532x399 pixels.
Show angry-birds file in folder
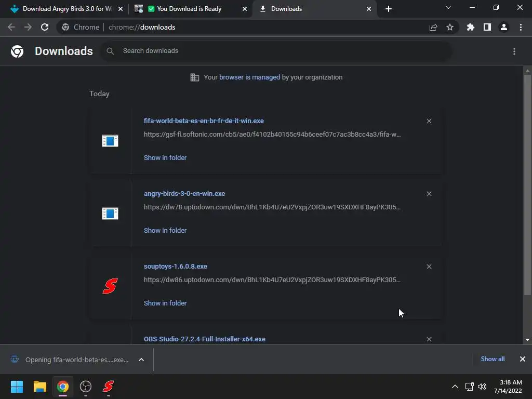[x=165, y=230]
